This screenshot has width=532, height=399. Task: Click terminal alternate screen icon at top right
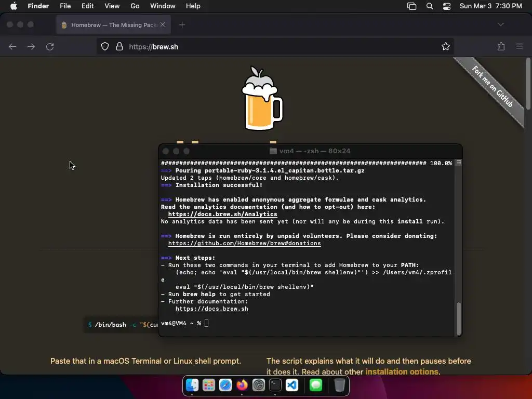pyautogui.click(x=458, y=163)
